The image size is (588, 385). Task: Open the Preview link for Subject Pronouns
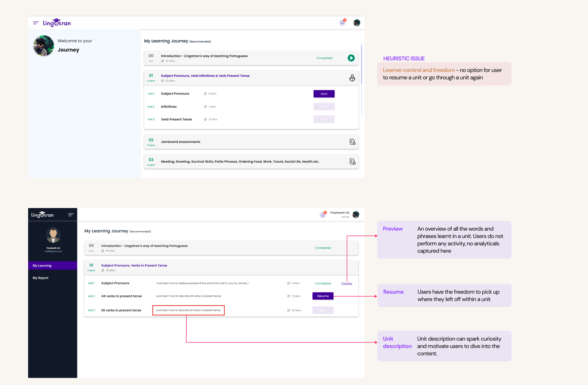point(346,283)
